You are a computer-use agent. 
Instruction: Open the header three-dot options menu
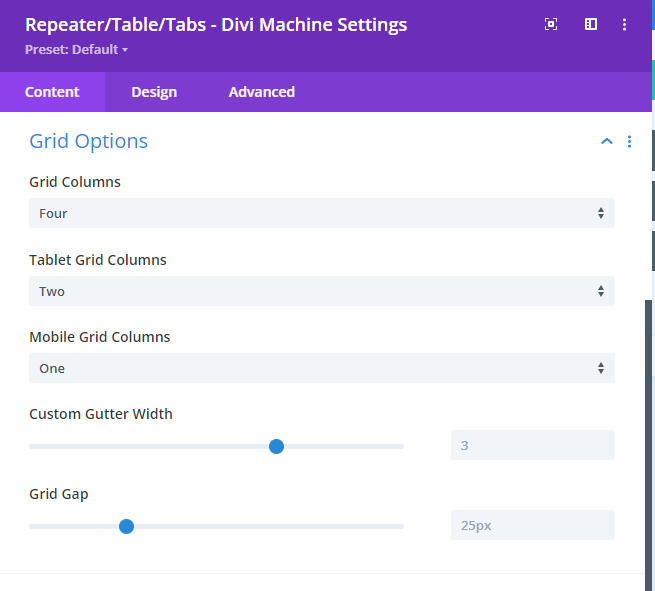[x=626, y=25]
